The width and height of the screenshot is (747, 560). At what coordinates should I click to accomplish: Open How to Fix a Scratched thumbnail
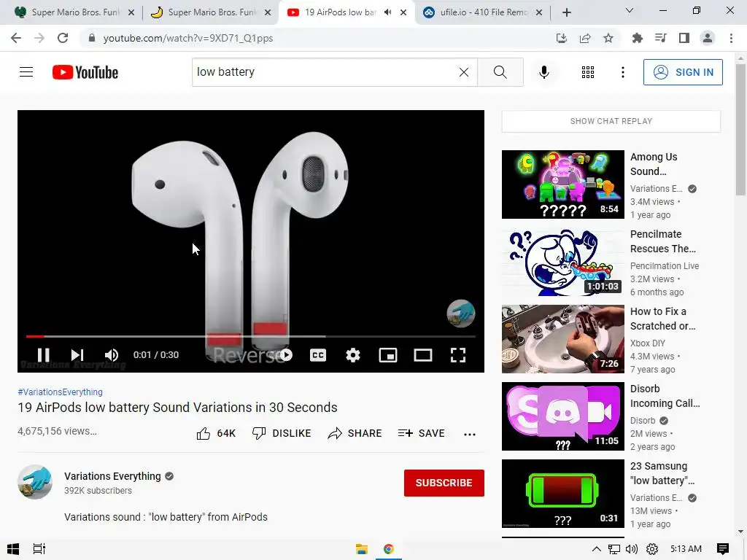coord(562,339)
